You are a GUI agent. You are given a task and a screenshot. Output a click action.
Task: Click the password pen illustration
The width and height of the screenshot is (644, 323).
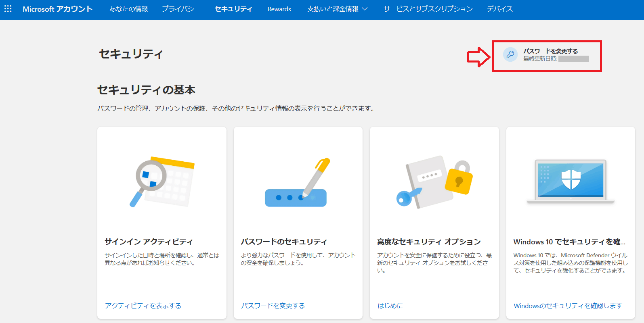(x=298, y=182)
